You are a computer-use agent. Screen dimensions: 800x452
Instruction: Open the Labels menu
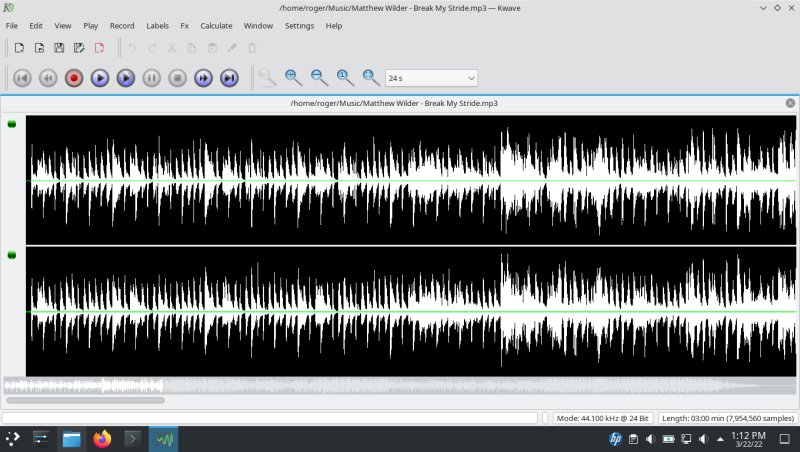pyautogui.click(x=157, y=26)
